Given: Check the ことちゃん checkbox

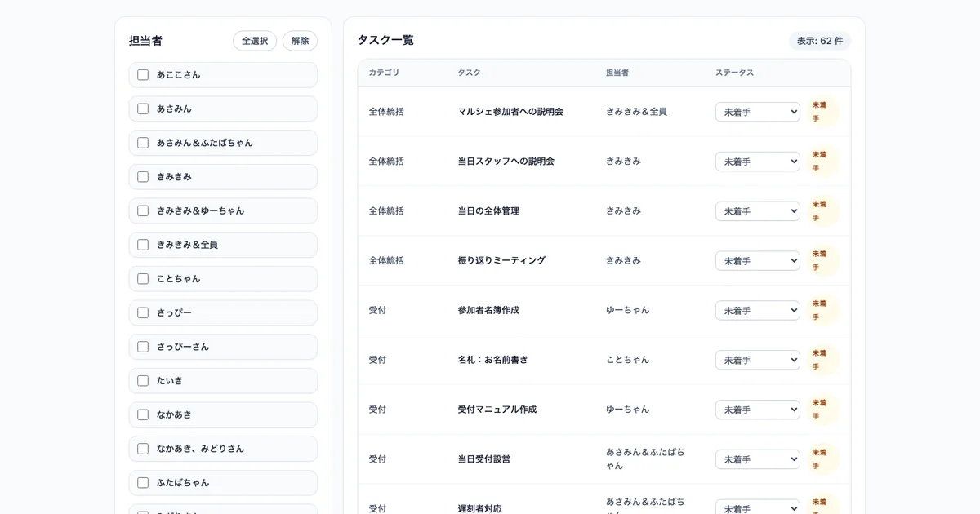Looking at the screenshot, I should [142, 278].
